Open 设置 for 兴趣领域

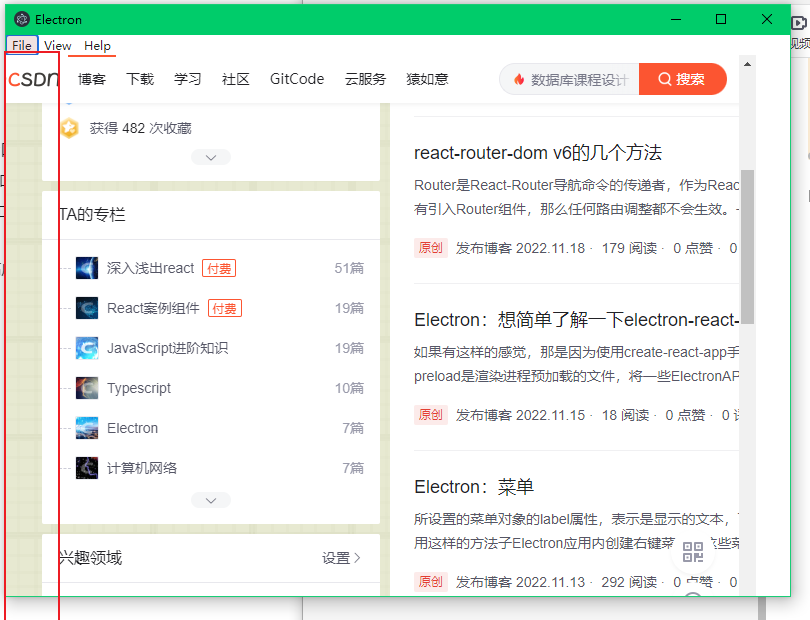[341, 558]
